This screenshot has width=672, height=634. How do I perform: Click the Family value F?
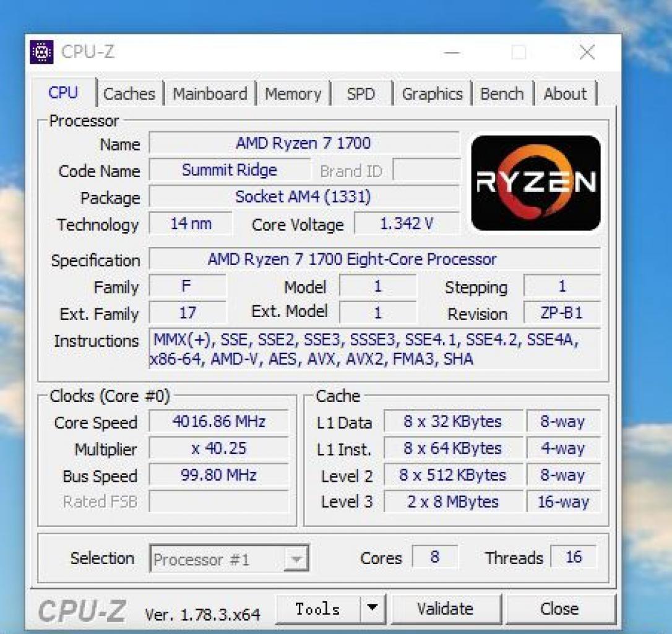click(187, 285)
